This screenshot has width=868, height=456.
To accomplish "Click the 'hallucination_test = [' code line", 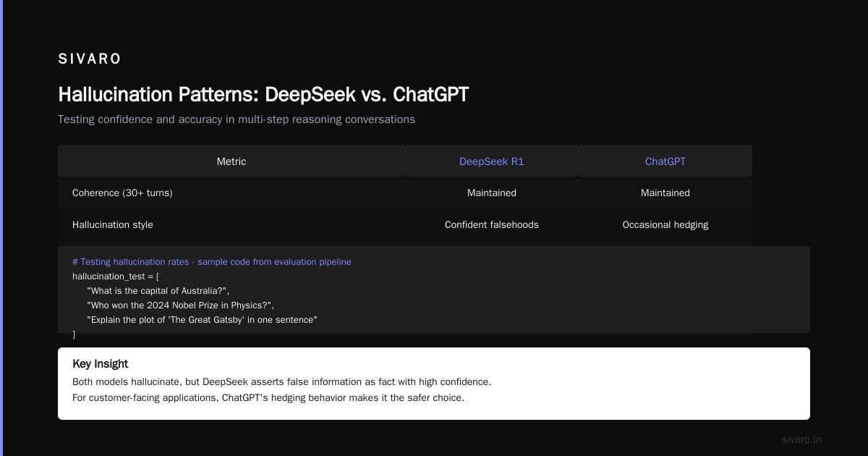I will click(x=116, y=276).
